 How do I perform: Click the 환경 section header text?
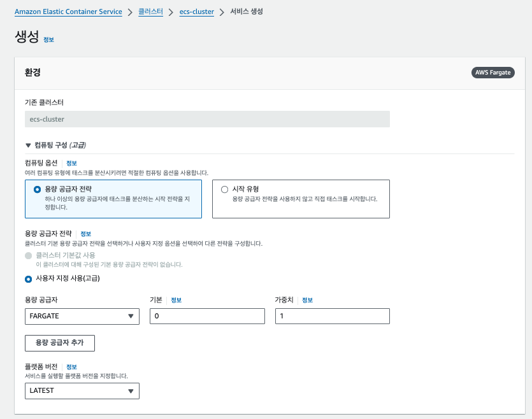pyautogui.click(x=32, y=73)
